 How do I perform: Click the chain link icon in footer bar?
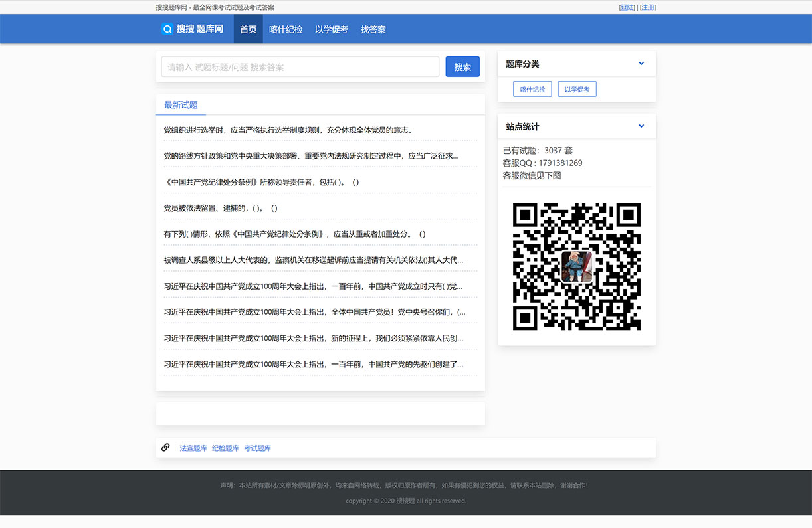(165, 446)
